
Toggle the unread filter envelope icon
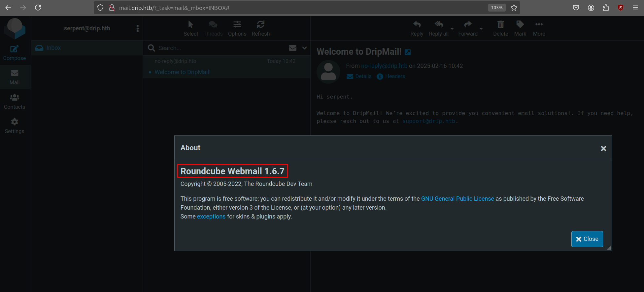tap(292, 48)
